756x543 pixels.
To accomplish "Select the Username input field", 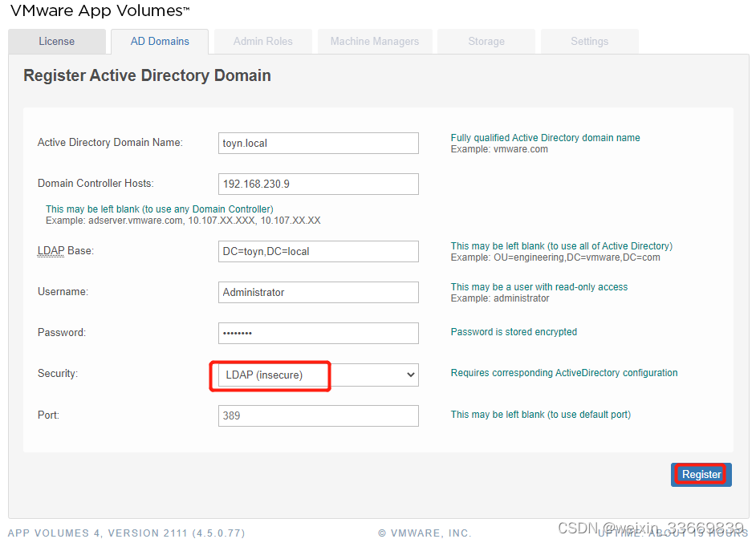I will 319,293.
